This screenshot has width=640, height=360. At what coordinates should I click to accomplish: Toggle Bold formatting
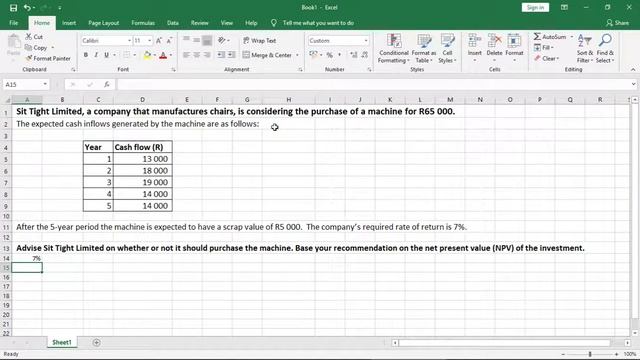86,55
